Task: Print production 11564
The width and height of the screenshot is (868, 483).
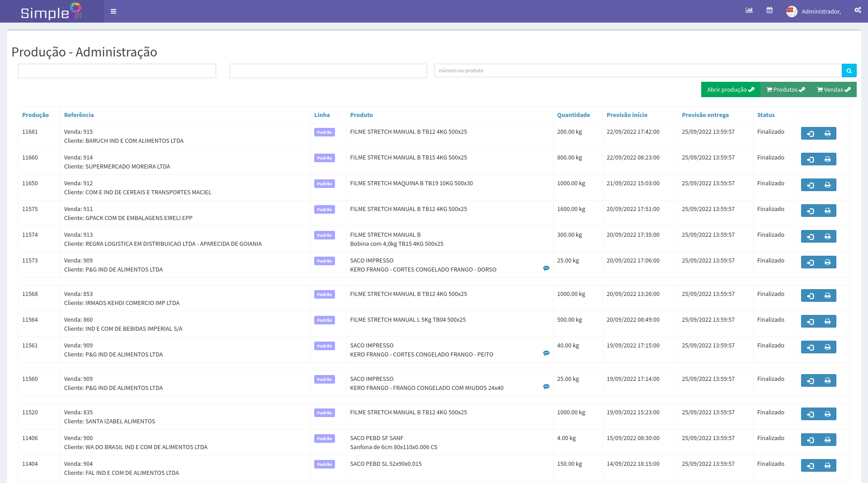Action: (x=827, y=322)
